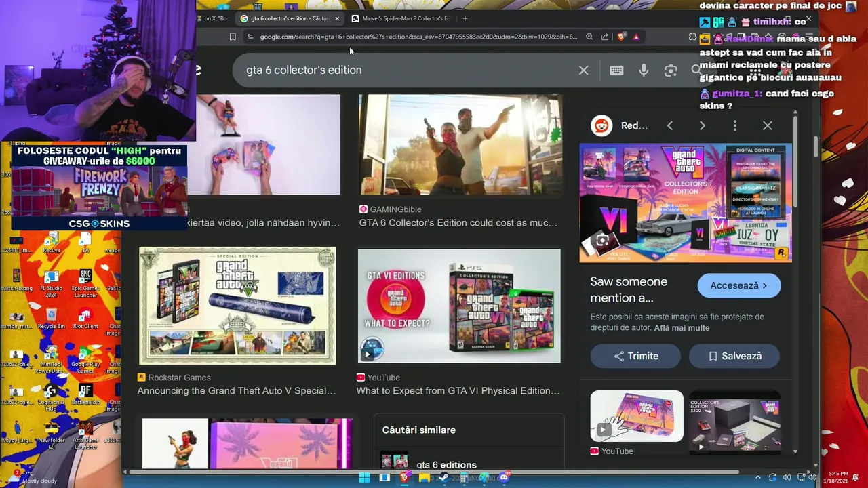Open the 'Află mai multe' link
This screenshot has width=868, height=488.
682,328
